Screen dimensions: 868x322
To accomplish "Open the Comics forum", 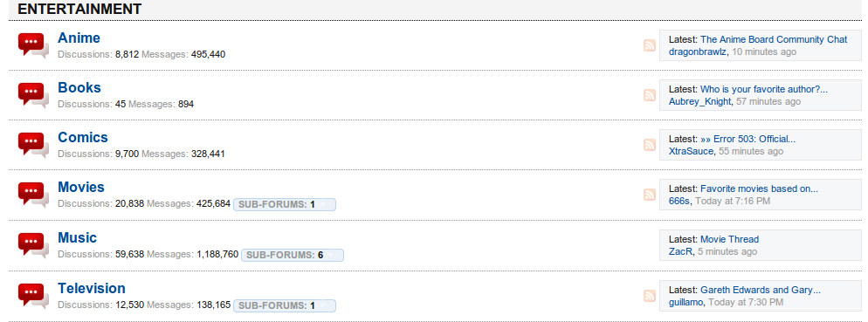I will 83,137.
